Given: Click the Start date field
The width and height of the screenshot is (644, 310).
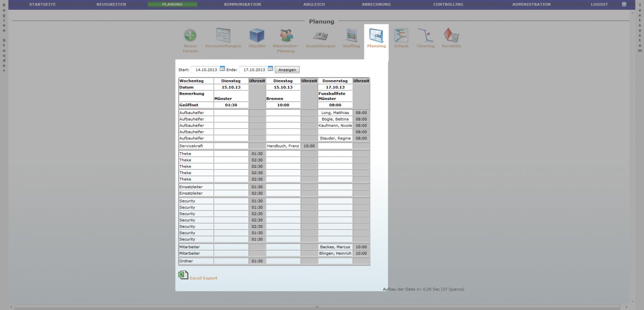Looking at the screenshot, I should (204, 69).
